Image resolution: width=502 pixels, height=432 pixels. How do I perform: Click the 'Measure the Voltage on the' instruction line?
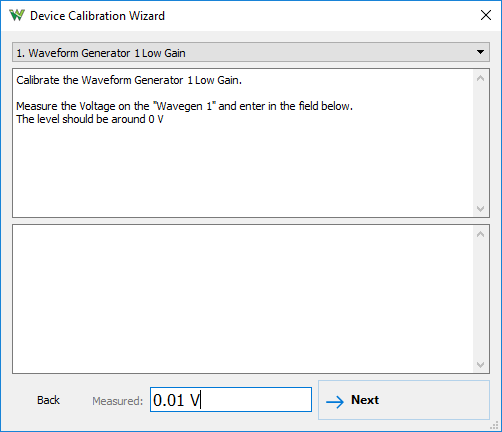coord(184,106)
